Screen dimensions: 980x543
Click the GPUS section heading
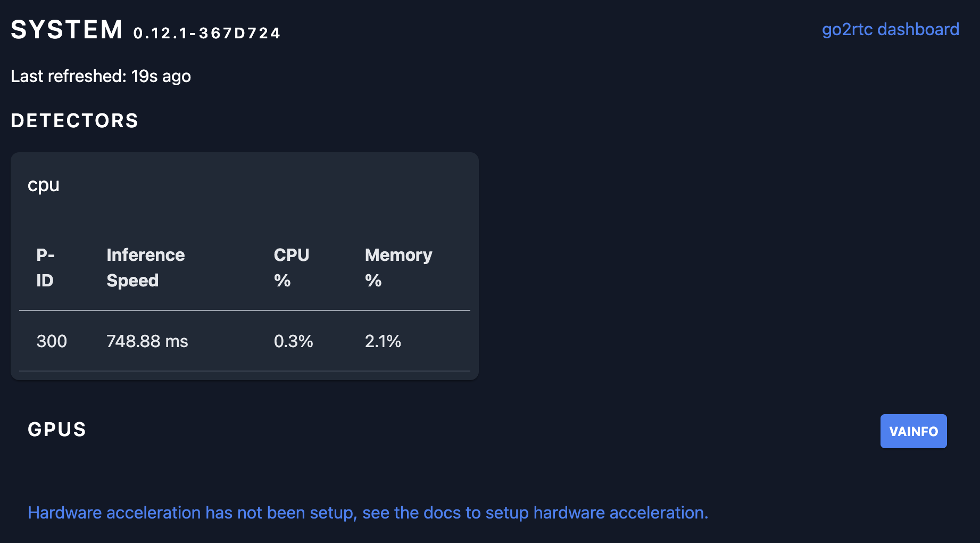click(x=56, y=430)
